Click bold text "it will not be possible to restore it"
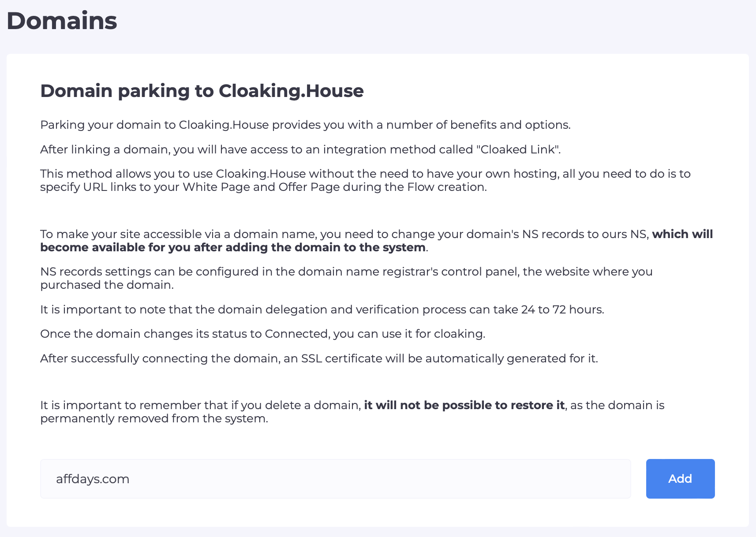Viewport: 756px width, 537px height. (x=464, y=405)
